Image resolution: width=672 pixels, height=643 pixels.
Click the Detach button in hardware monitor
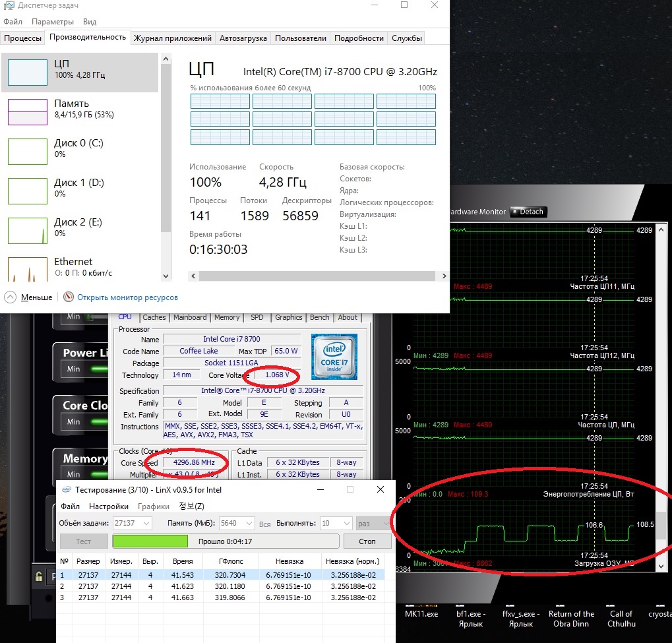click(x=528, y=211)
